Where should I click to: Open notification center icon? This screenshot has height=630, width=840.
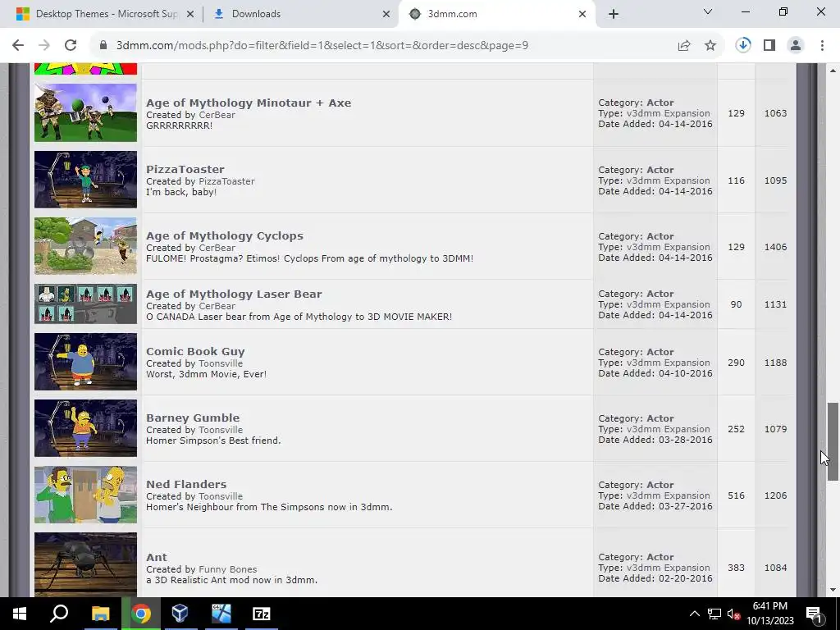tap(815, 614)
